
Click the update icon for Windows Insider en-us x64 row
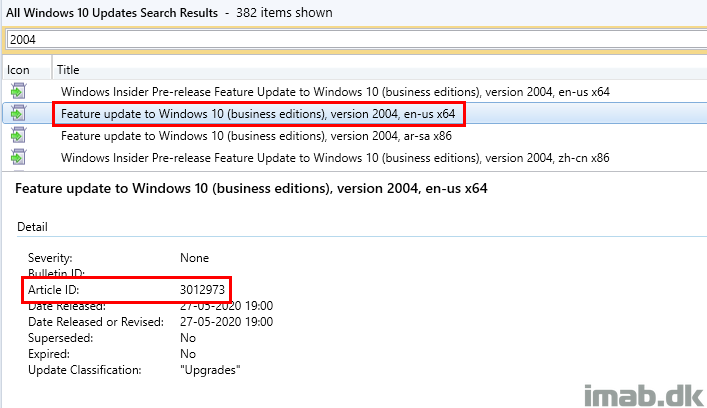click(x=18, y=92)
